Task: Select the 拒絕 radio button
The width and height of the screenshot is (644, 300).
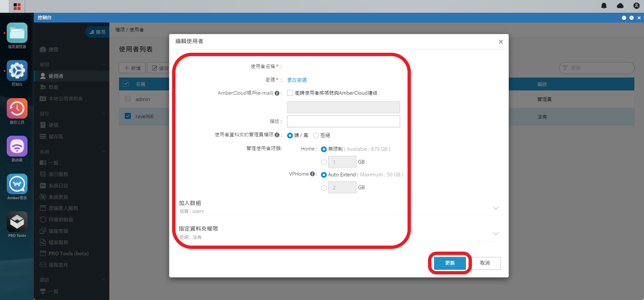Action: click(316, 135)
